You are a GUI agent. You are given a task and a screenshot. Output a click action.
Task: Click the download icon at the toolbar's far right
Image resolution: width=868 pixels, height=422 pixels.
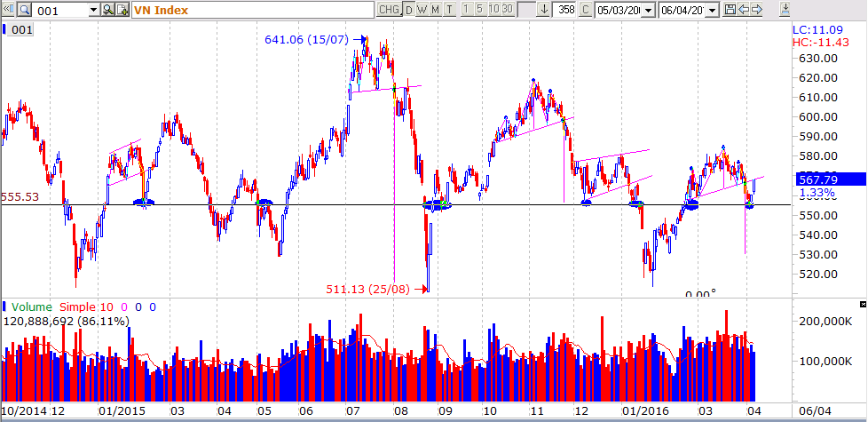click(x=785, y=9)
